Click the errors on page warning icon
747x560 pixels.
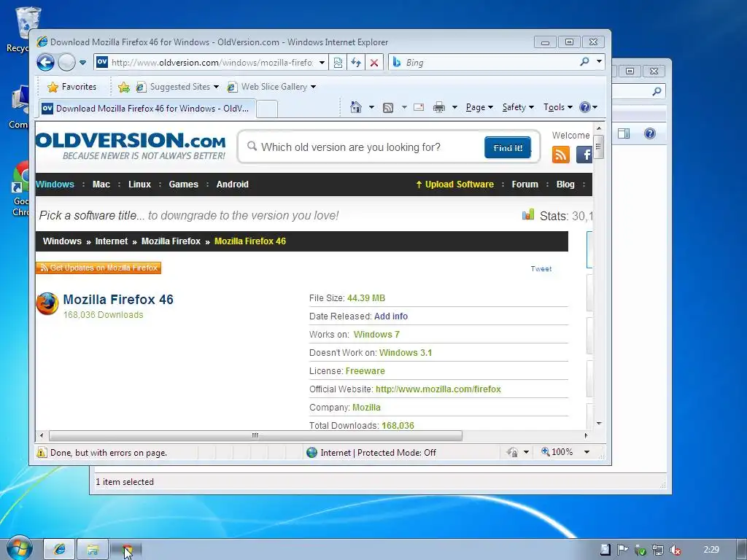click(42, 452)
